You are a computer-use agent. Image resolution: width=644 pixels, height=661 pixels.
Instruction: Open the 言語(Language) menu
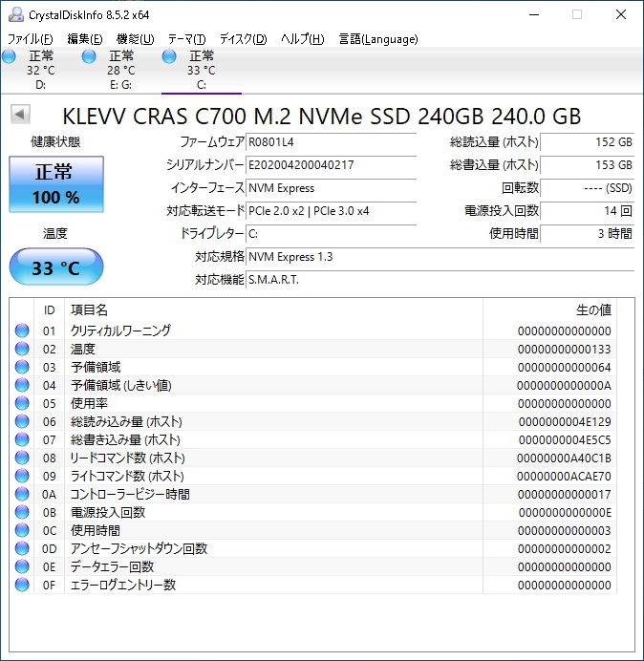click(378, 39)
